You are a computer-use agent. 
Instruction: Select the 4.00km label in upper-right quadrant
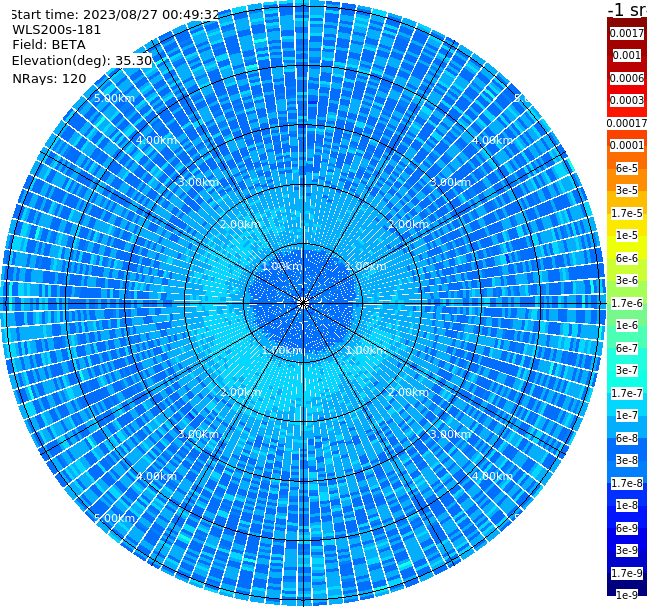point(492,140)
